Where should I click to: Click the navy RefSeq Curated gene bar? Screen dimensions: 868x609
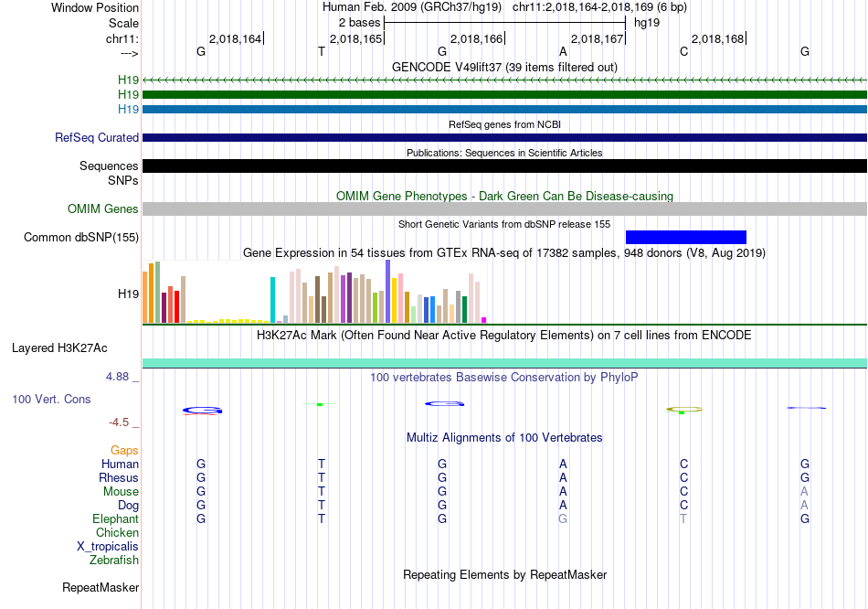[504, 137]
